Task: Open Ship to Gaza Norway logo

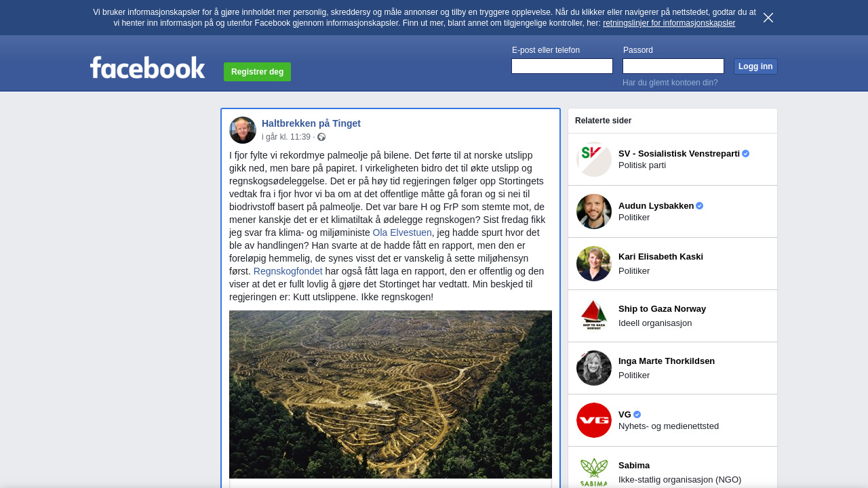Action: coord(594,316)
